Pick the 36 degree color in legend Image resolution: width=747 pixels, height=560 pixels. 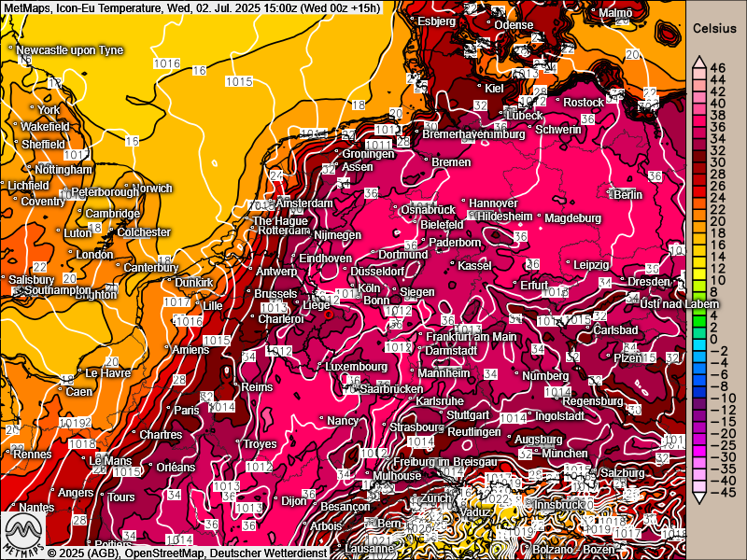[698, 128]
